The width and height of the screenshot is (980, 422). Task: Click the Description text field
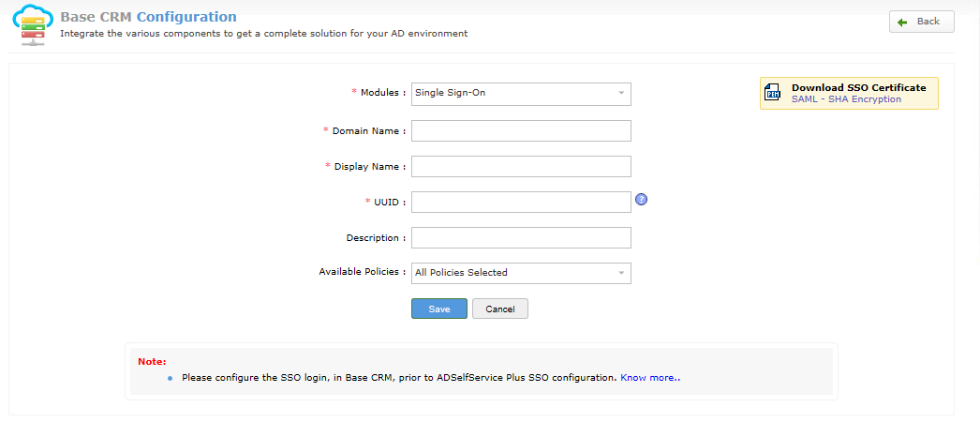click(x=521, y=237)
